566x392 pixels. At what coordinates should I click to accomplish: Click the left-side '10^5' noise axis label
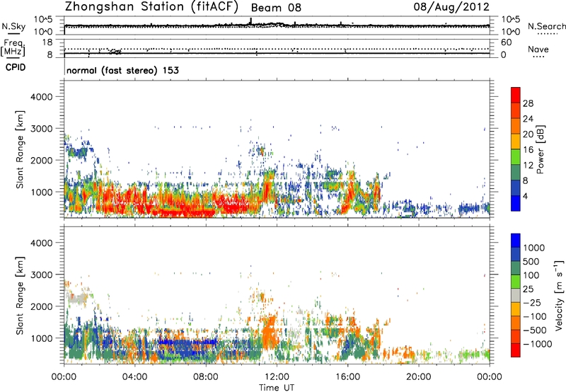tap(43, 20)
